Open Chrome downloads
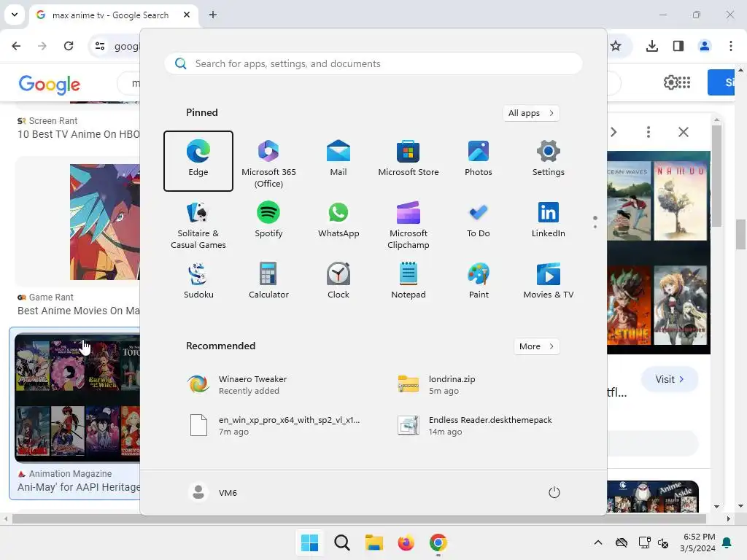This screenshot has width=747, height=560. point(651,46)
